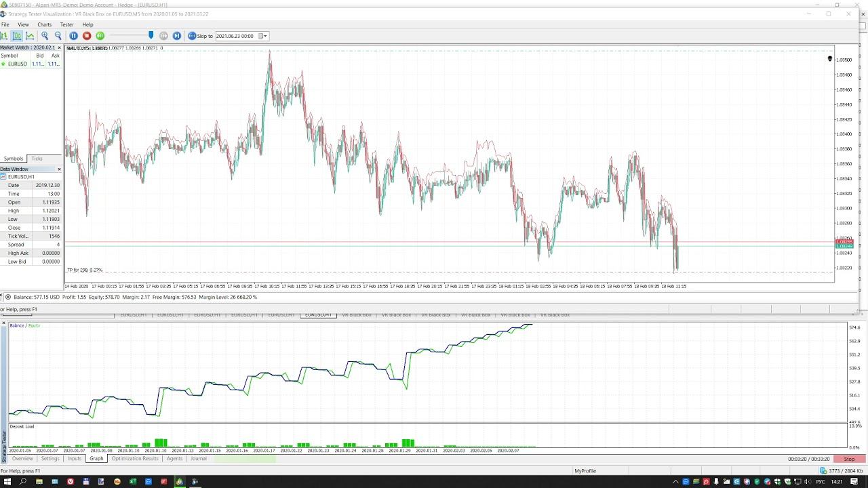Open the Agents tab
868x488 pixels.
click(x=175, y=459)
